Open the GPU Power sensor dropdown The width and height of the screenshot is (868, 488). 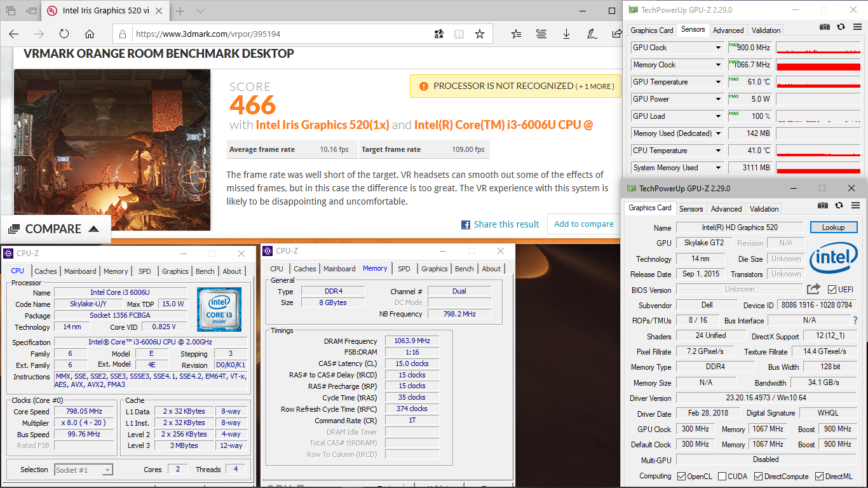point(719,99)
